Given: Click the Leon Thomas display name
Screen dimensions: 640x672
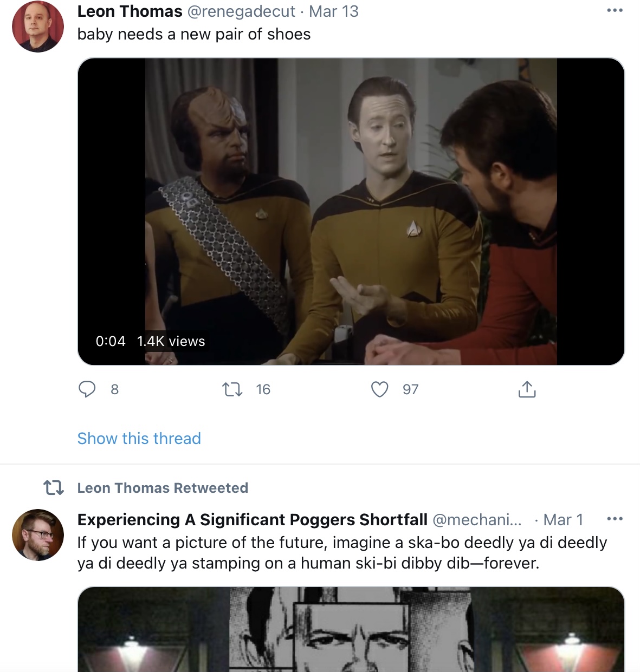Looking at the screenshot, I should (130, 11).
